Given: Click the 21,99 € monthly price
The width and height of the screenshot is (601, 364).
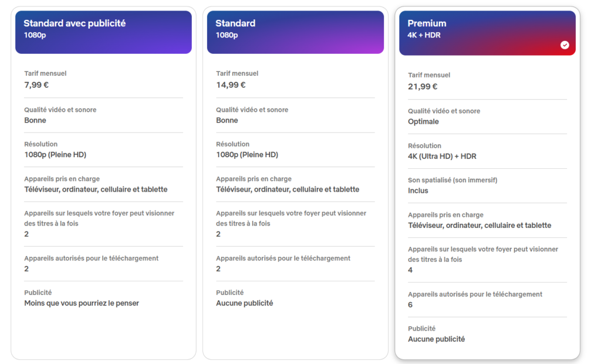Looking at the screenshot, I should pos(423,87).
